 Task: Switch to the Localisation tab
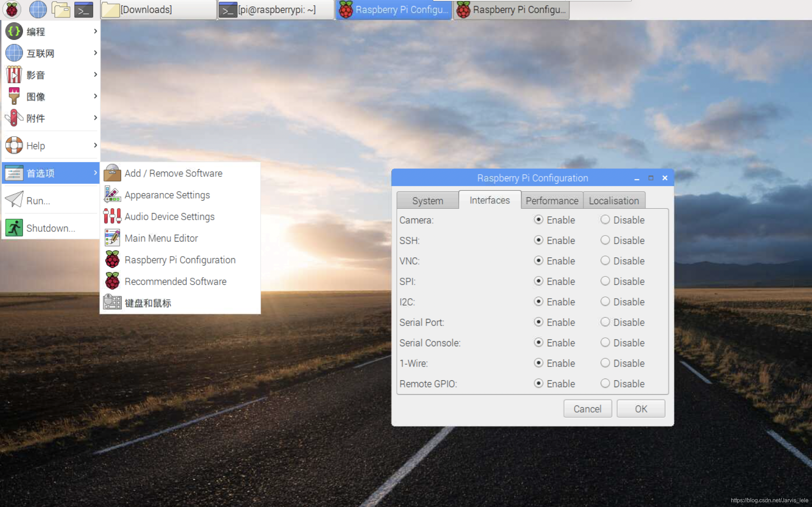click(x=614, y=200)
